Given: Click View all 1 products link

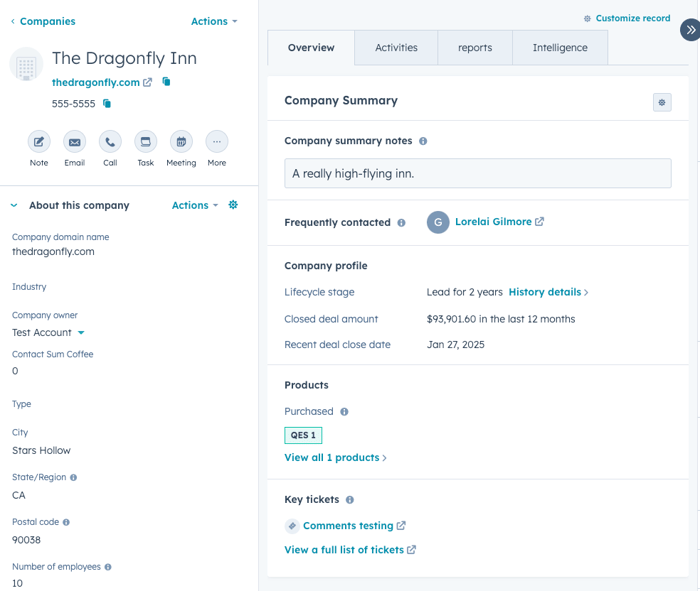Looking at the screenshot, I should click(332, 458).
